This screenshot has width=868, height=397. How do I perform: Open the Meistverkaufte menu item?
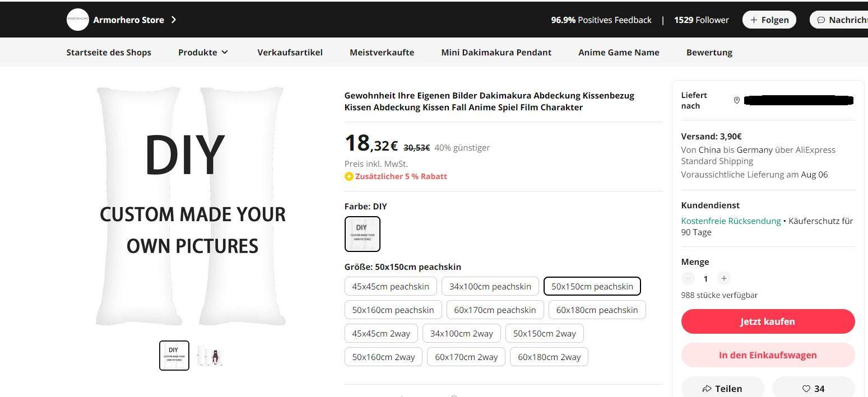382,52
